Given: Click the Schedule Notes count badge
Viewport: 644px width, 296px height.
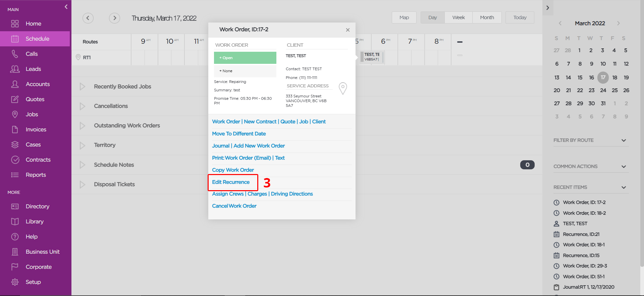Looking at the screenshot, I should pos(527,165).
